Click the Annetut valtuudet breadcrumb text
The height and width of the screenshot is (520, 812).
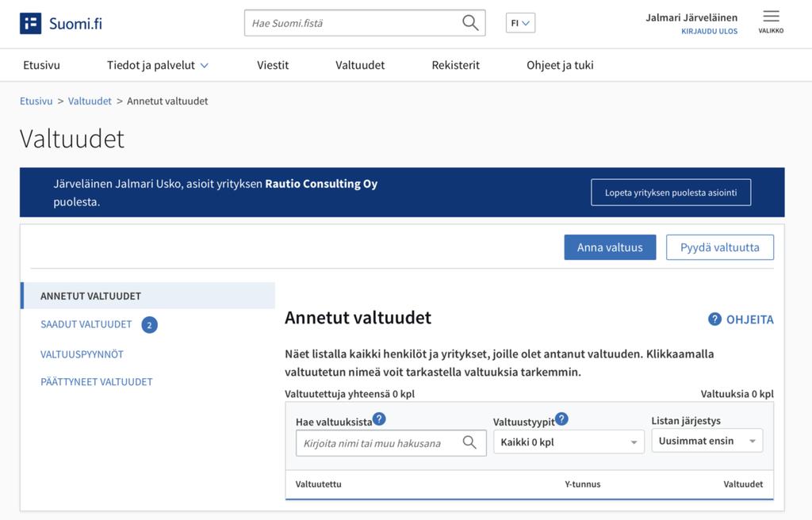click(167, 101)
